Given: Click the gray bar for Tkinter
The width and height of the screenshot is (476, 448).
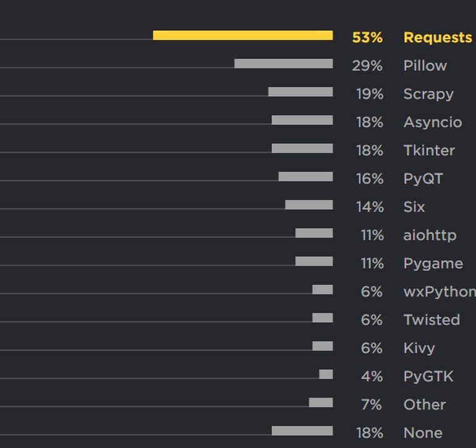Looking at the screenshot, I should point(302,148).
